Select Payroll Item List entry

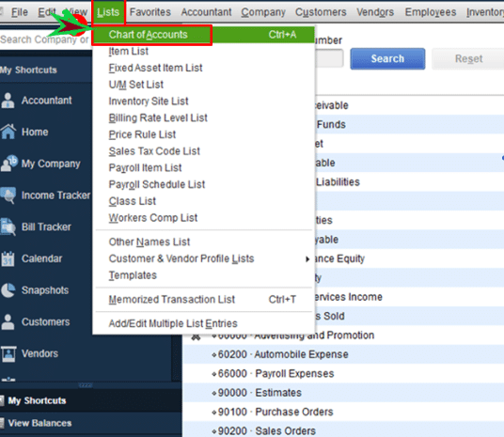click(x=203, y=167)
